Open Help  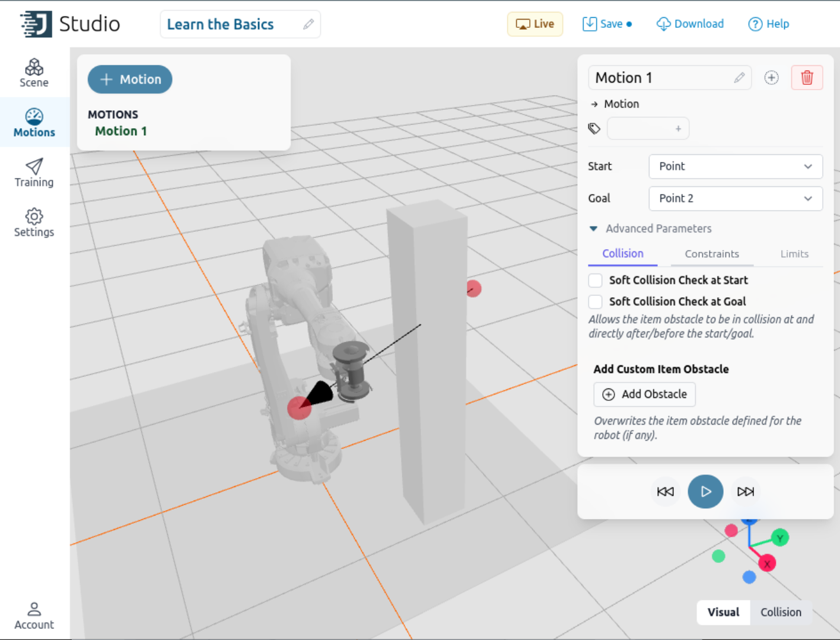pyautogui.click(x=769, y=24)
